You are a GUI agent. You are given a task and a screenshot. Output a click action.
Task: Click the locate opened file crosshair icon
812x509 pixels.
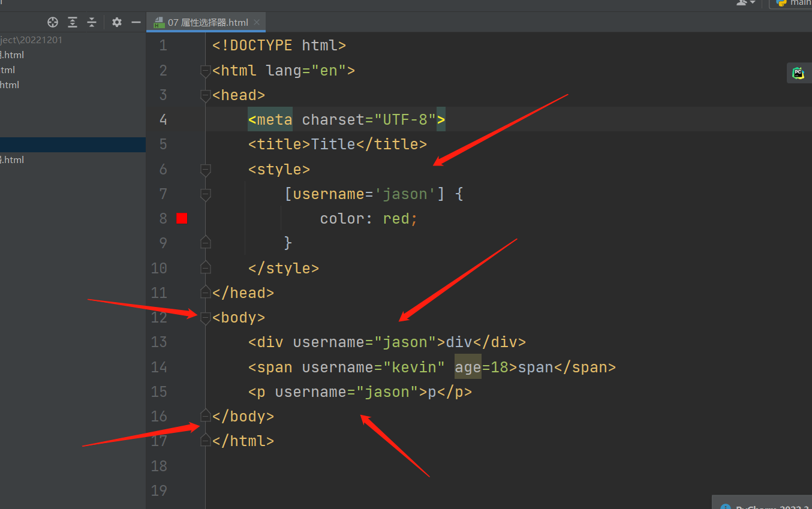(x=53, y=22)
